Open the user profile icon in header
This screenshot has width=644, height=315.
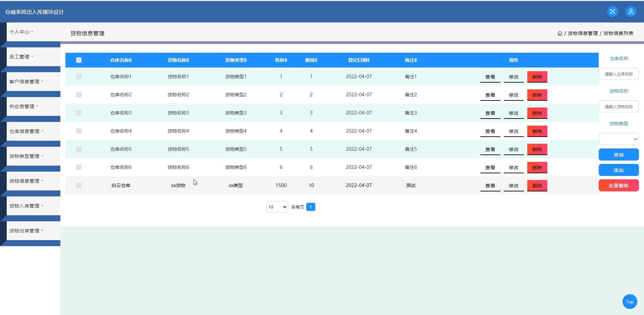[x=631, y=11]
